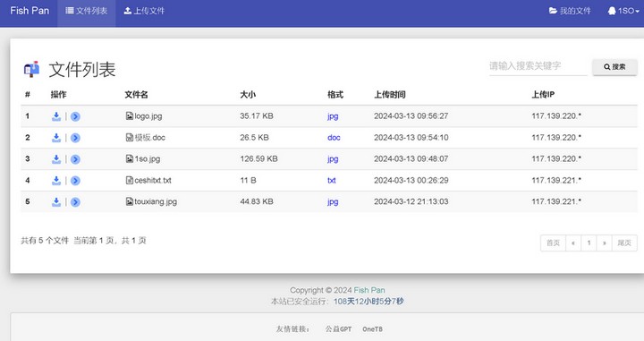Go to the 上传文件 upload page

144,11
